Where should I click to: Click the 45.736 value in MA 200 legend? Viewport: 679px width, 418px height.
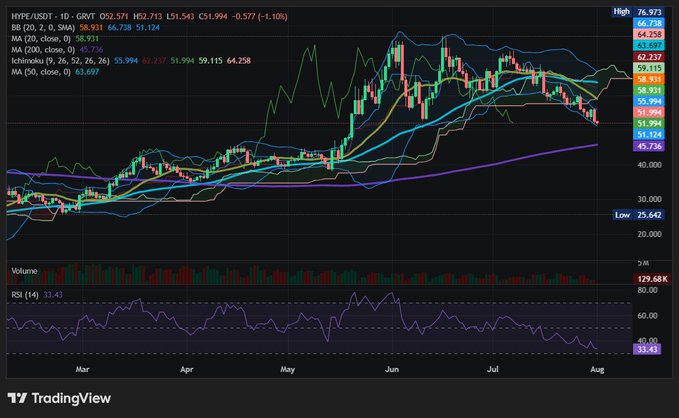pos(91,50)
